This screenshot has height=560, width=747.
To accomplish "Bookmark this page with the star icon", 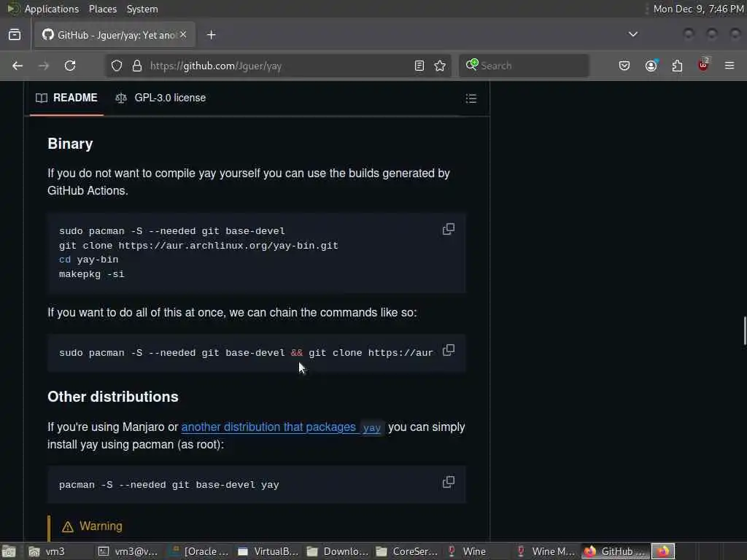I will [x=440, y=66].
